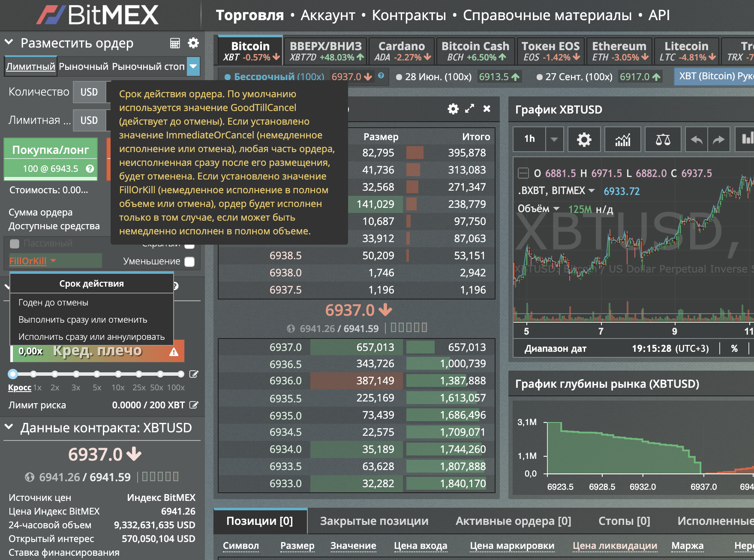The width and height of the screenshot is (754, 560).
Task: Click help icon in Покупка/лонг button
Action: [x=90, y=169]
